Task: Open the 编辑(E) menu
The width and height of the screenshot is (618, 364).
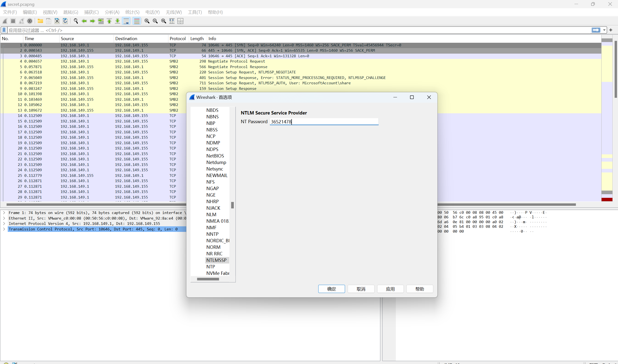Action: pos(30,12)
